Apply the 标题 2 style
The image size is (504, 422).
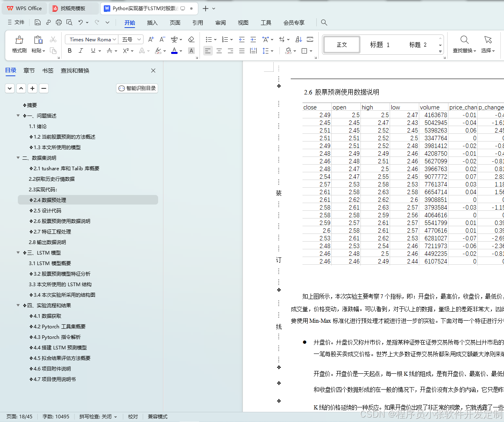(418, 45)
